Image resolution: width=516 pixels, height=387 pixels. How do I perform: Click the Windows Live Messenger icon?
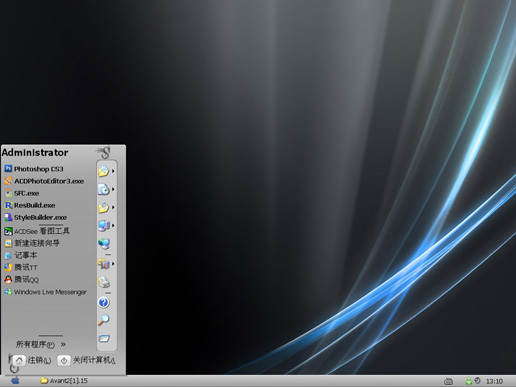(x=8, y=292)
